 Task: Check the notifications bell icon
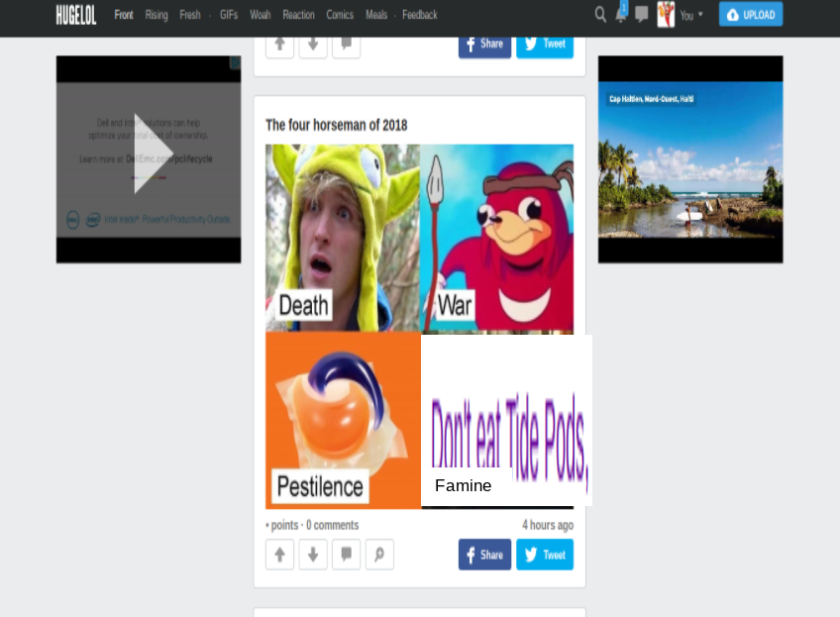pos(621,15)
